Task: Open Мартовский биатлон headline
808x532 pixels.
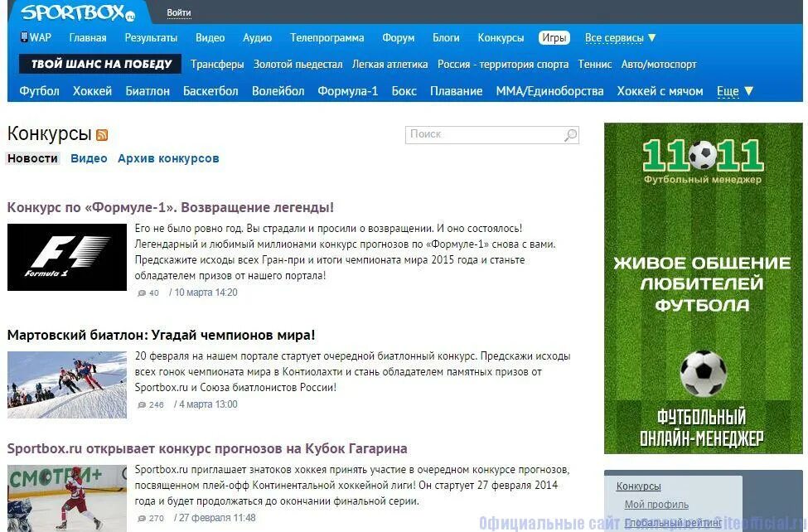Action: point(161,335)
